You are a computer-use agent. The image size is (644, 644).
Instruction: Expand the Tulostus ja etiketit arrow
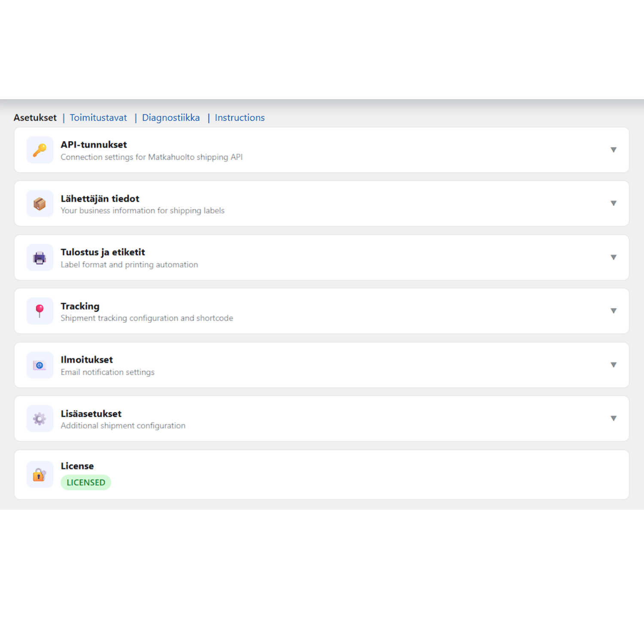click(x=614, y=258)
